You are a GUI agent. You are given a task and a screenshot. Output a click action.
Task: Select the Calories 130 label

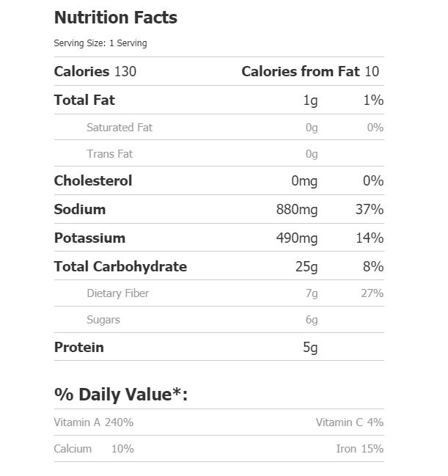(95, 71)
